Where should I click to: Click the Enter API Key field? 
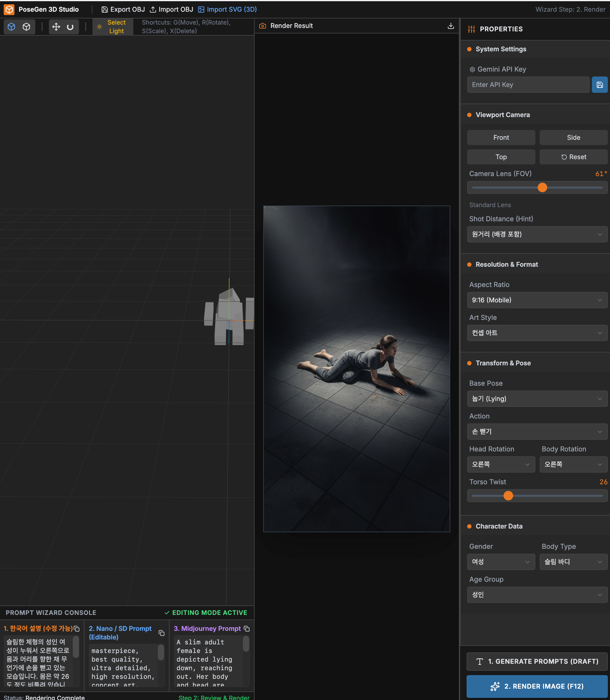(528, 85)
